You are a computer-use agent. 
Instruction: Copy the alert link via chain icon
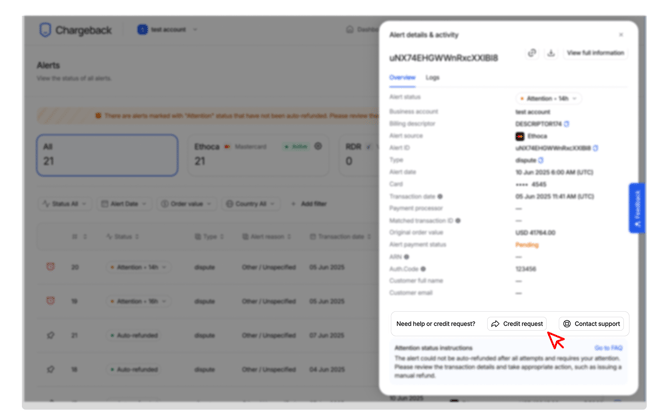pos(532,53)
